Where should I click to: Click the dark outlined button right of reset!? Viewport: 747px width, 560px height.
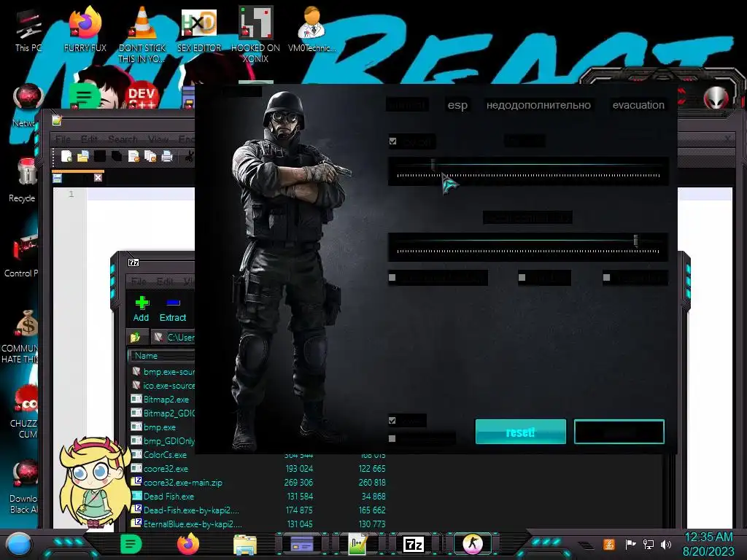click(x=619, y=432)
